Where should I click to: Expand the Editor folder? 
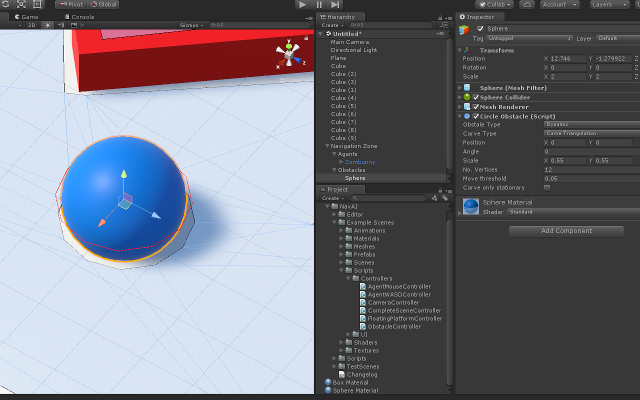click(334, 214)
